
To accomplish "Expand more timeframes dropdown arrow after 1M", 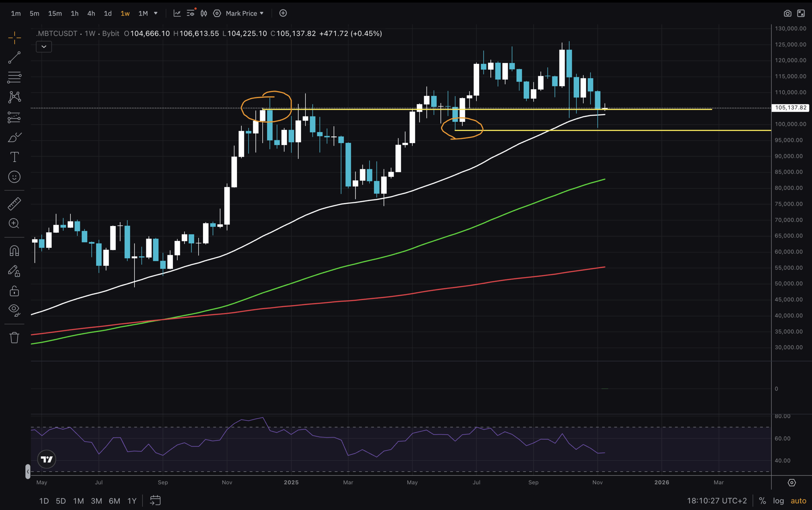I will pyautogui.click(x=156, y=13).
